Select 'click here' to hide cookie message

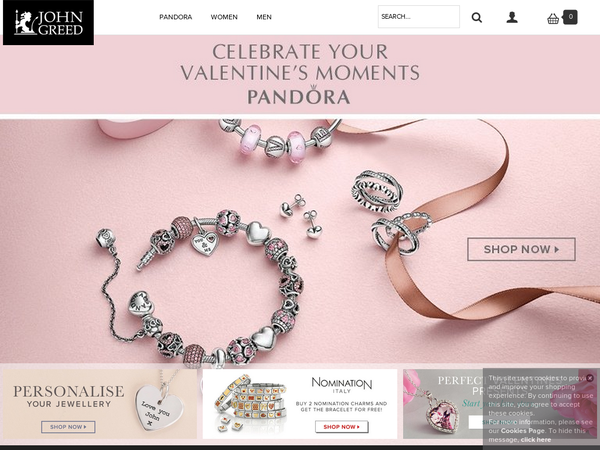(536, 440)
